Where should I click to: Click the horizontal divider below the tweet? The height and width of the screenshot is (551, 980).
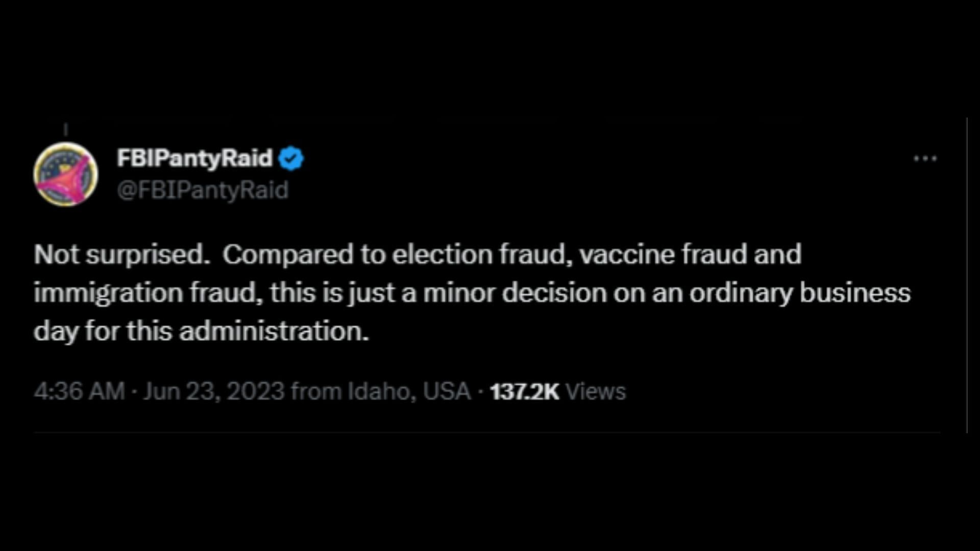coord(487,433)
